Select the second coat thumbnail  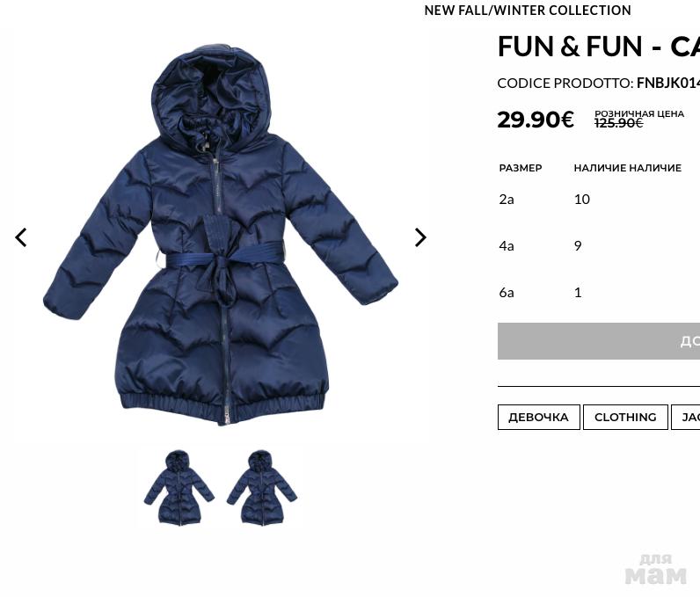[262, 488]
